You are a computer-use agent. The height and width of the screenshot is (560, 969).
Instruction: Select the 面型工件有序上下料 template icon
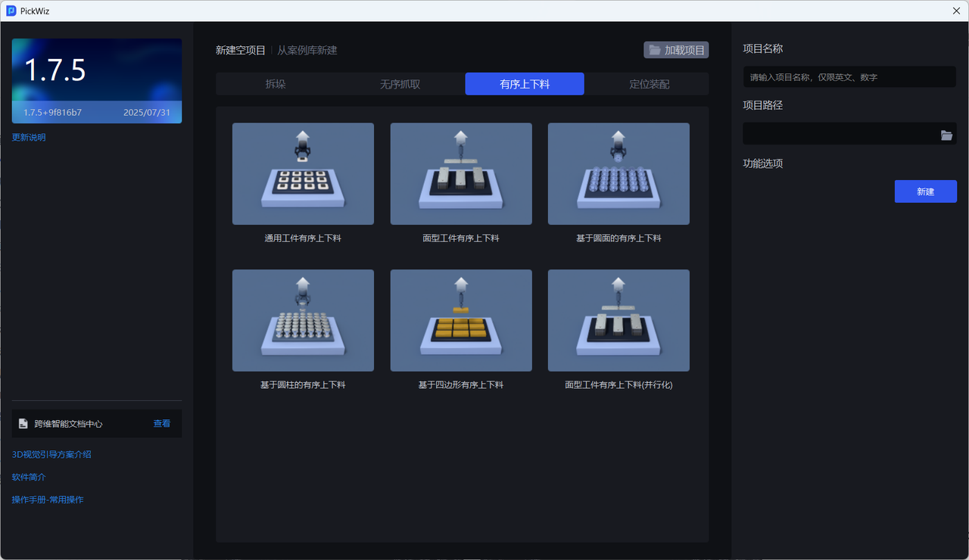click(x=460, y=174)
